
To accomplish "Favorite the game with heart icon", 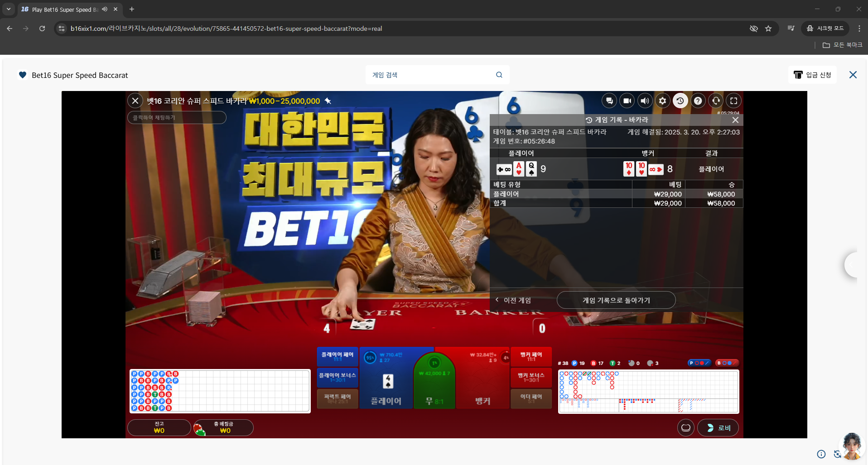I will coord(23,75).
